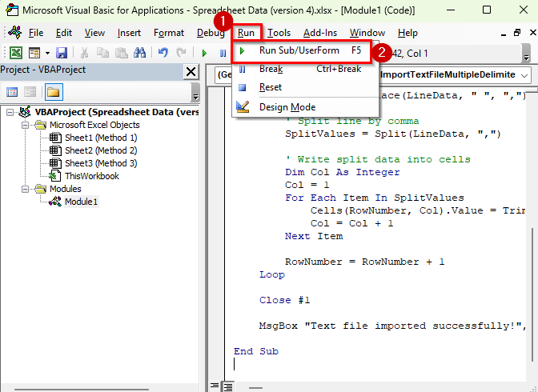This screenshot has width=538, height=392.
Task: Choose Reset in the Run menu
Action: [305, 87]
